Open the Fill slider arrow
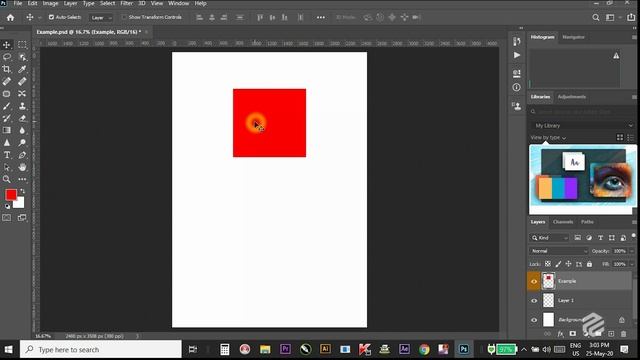 (631, 264)
